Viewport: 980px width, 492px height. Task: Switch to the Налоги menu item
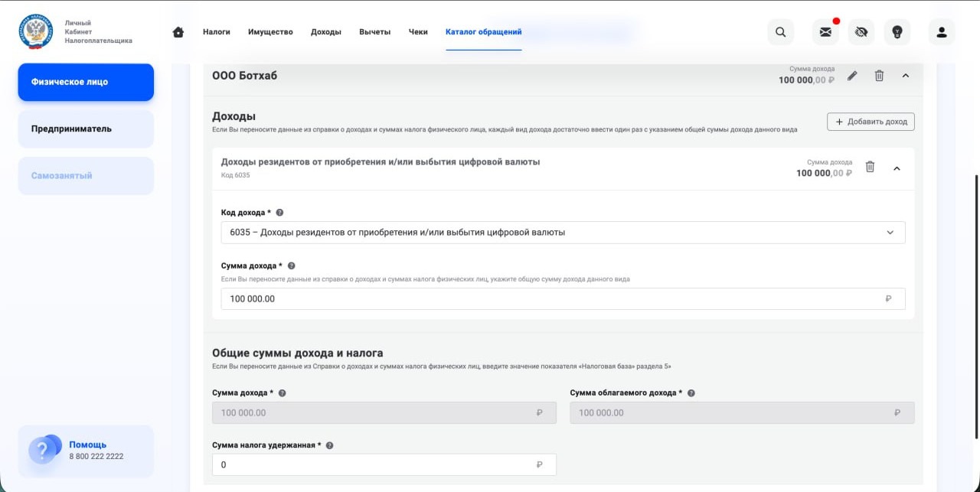click(217, 32)
